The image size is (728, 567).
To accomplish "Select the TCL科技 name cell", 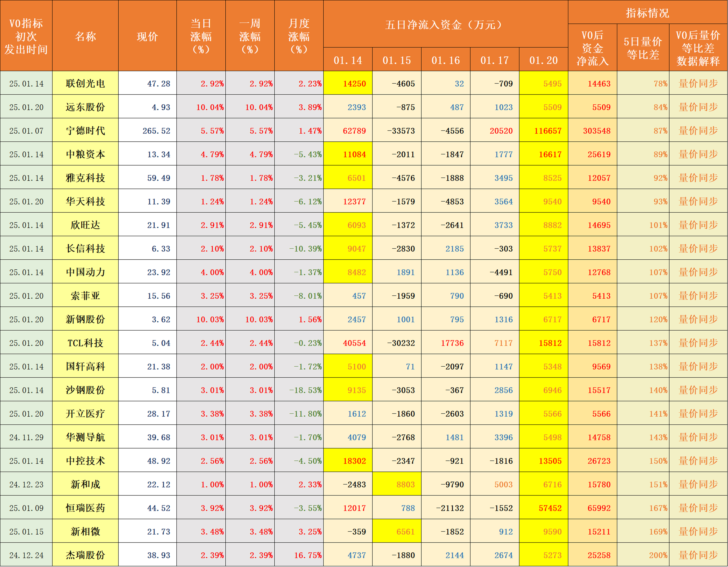I will [85, 343].
